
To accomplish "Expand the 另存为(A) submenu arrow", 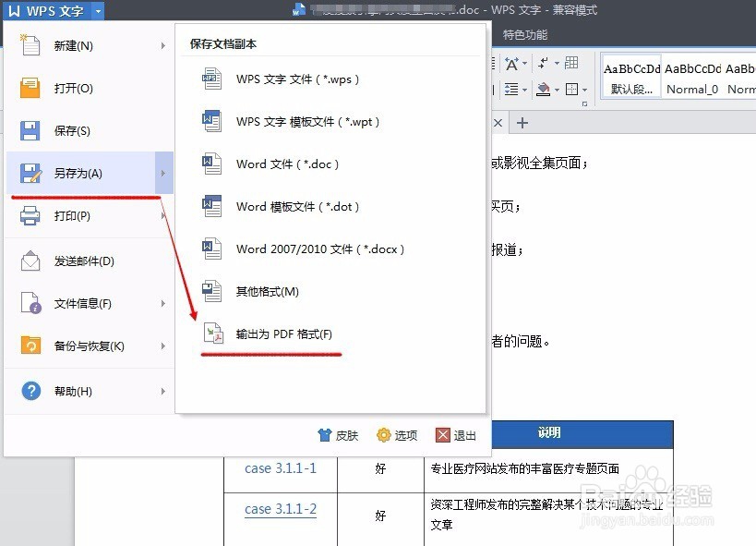I will click(x=163, y=173).
